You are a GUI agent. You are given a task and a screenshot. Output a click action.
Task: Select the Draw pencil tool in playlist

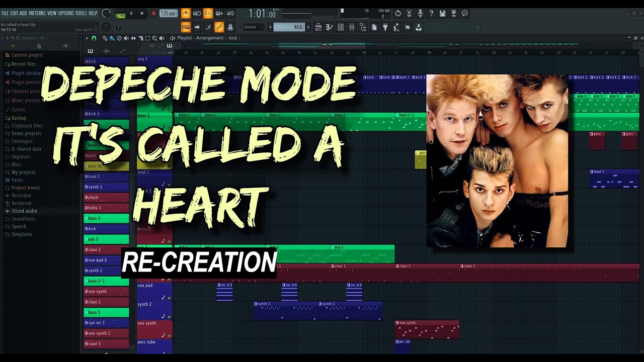pyautogui.click(x=105, y=38)
